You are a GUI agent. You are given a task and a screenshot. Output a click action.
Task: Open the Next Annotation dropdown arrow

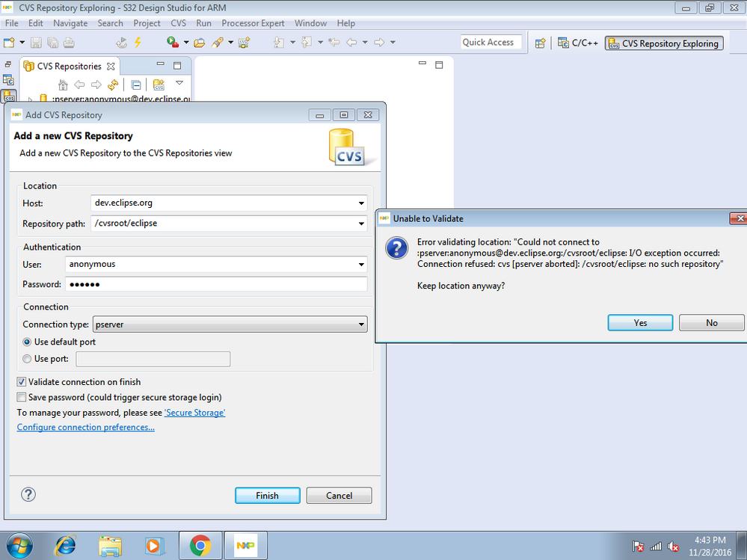coord(292,43)
